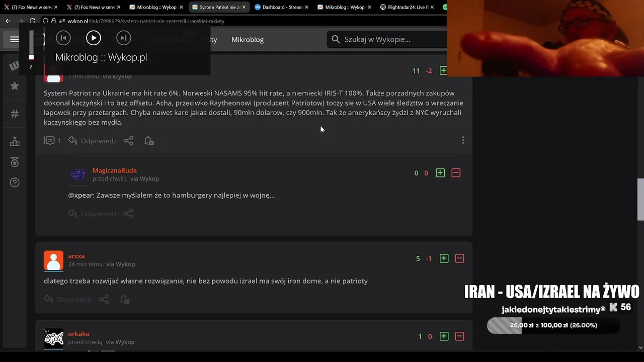Downvote MagicznaRuda's reply with minus
The image size is (644, 362).
[456, 173]
